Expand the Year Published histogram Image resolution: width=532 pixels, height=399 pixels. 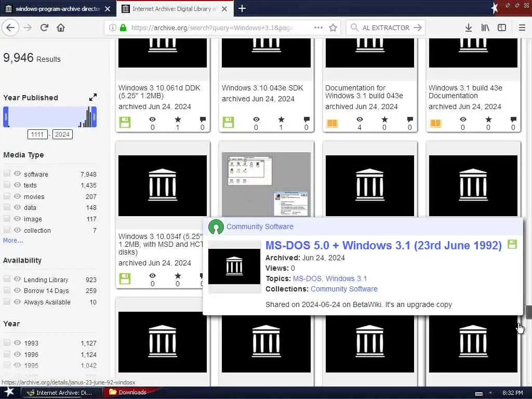[x=92, y=97]
